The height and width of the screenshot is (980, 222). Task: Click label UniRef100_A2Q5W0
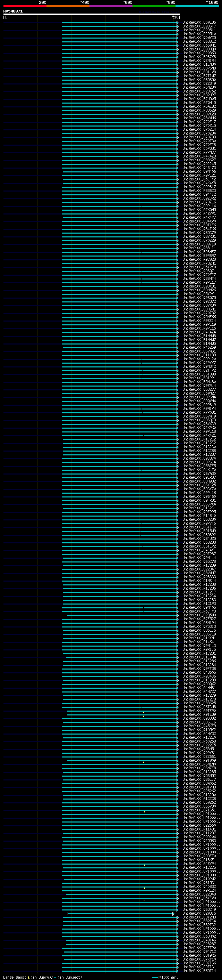pos(199,615)
